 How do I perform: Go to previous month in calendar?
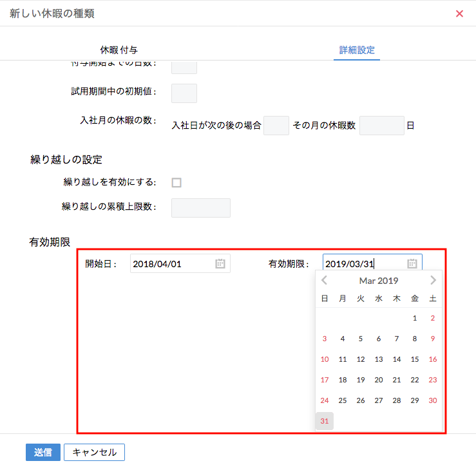(x=324, y=280)
